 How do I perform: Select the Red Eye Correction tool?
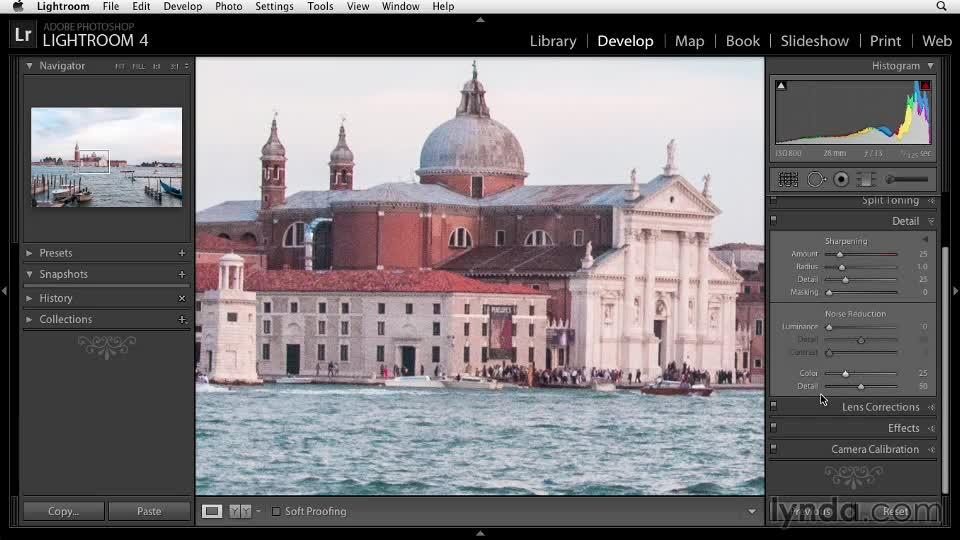pos(841,179)
